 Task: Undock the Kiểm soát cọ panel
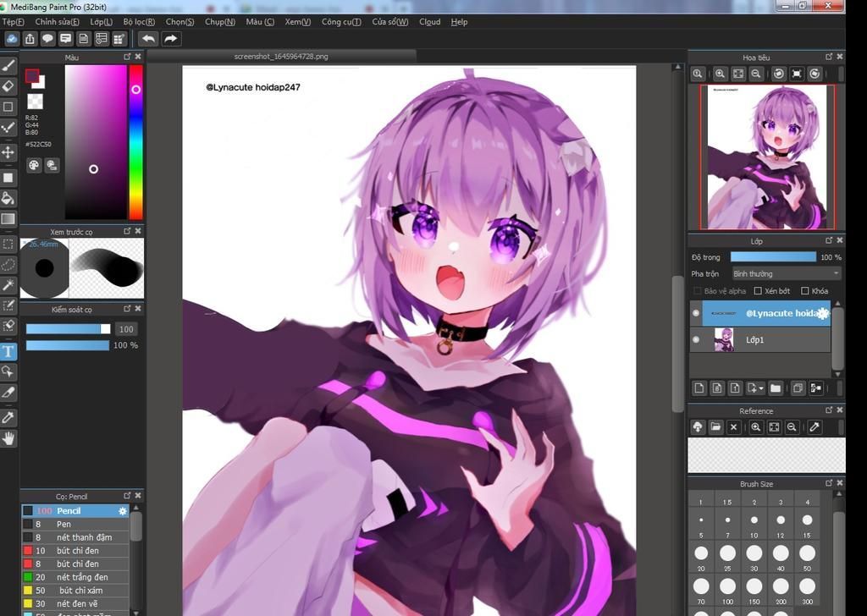coord(127,309)
